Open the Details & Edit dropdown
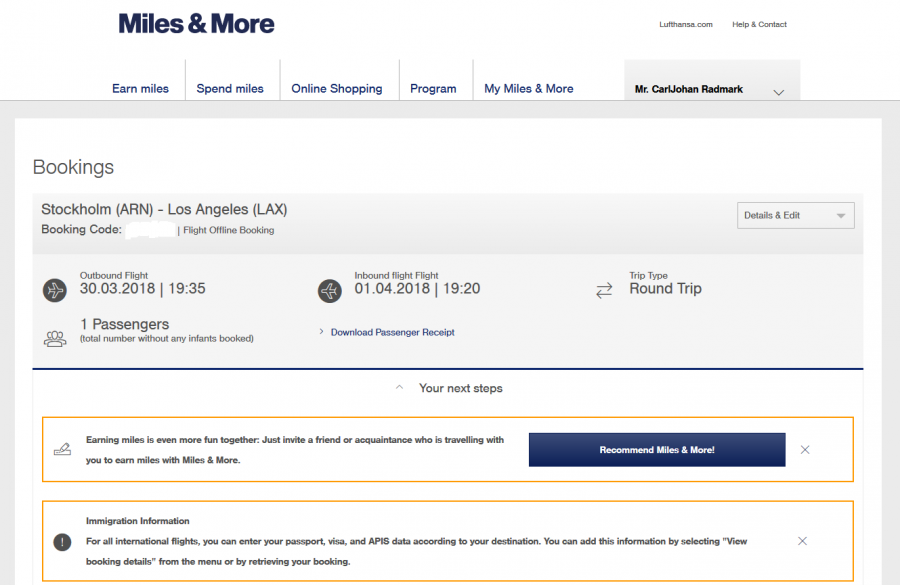 point(795,215)
